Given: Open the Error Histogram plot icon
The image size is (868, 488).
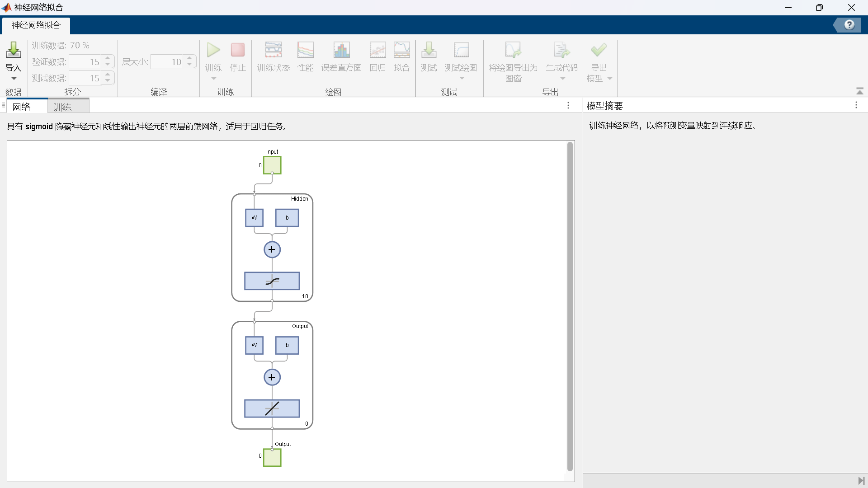Looking at the screenshot, I should point(341,50).
